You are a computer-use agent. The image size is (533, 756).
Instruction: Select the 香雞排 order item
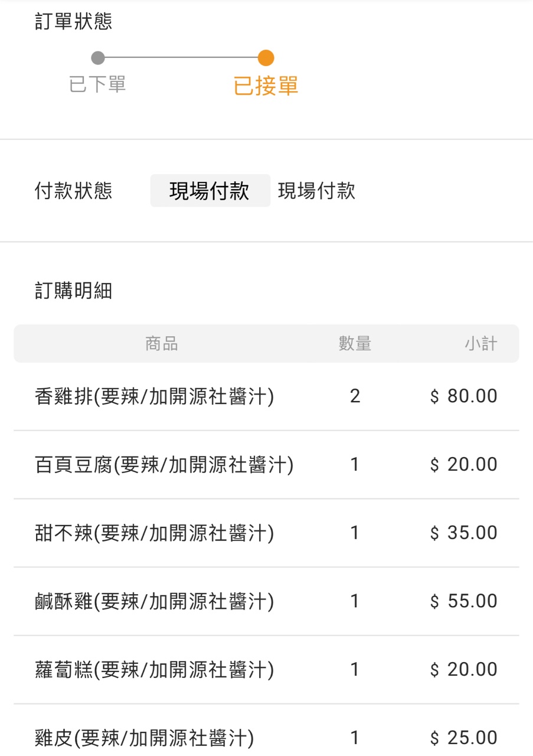[154, 396]
